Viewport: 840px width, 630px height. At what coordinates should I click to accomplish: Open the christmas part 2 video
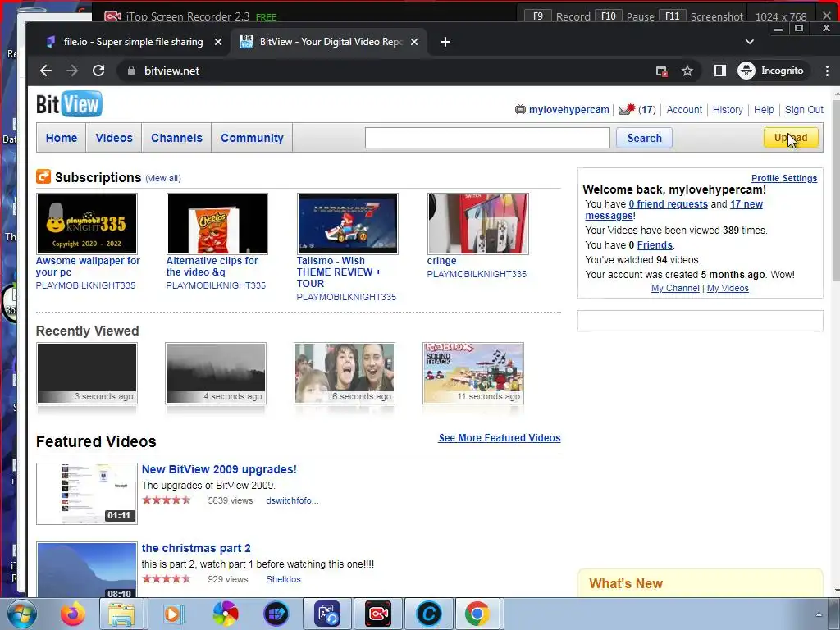pyautogui.click(x=196, y=548)
